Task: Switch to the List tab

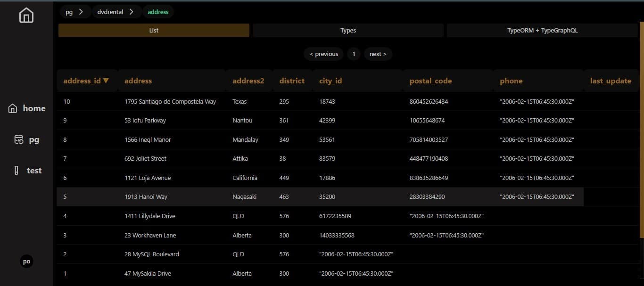Action: pyautogui.click(x=154, y=30)
